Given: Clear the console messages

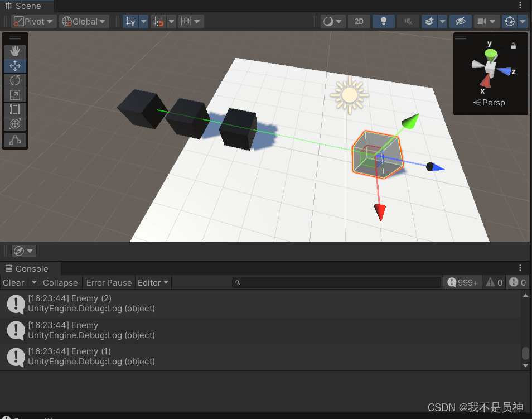Looking at the screenshot, I should point(14,282).
